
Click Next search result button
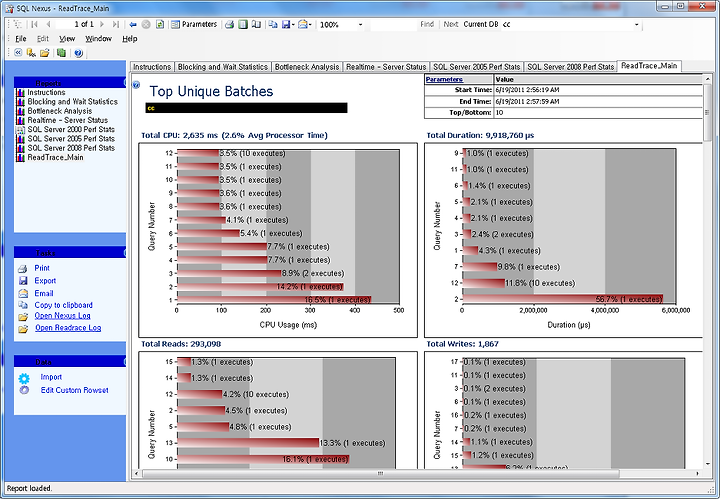point(450,24)
